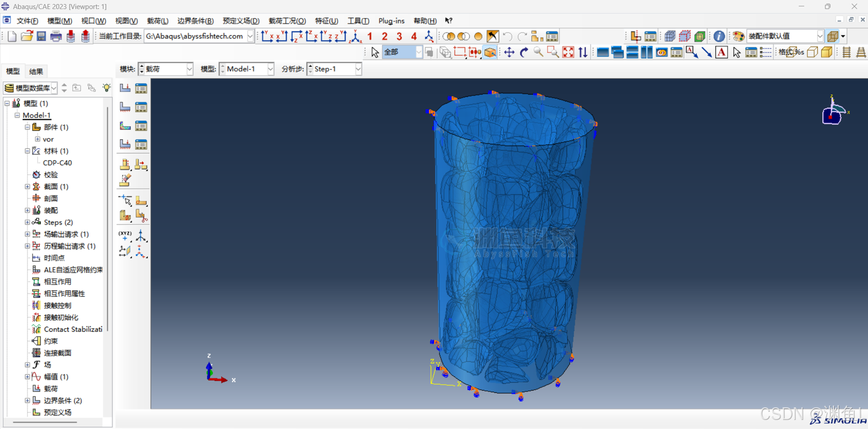Select Model-1 in the tree
Image resolution: width=868 pixels, height=429 pixels.
pyautogui.click(x=36, y=115)
